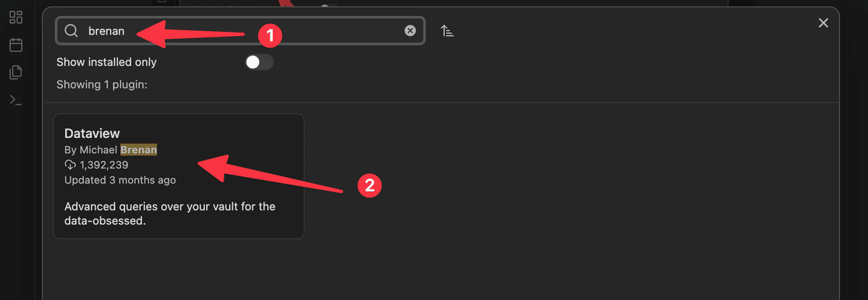Viewport: 868px width, 300px height.
Task: Select the Dataview plugin description text
Action: point(170,214)
